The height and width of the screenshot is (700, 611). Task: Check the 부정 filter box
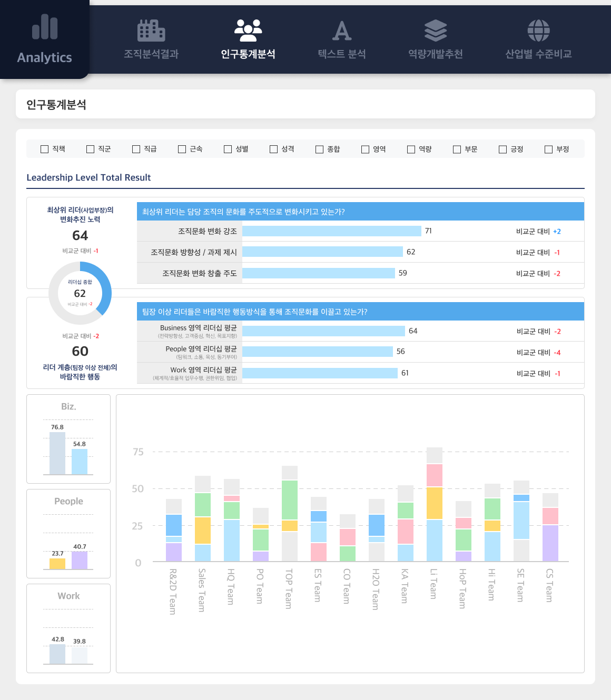click(x=548, y=149)
